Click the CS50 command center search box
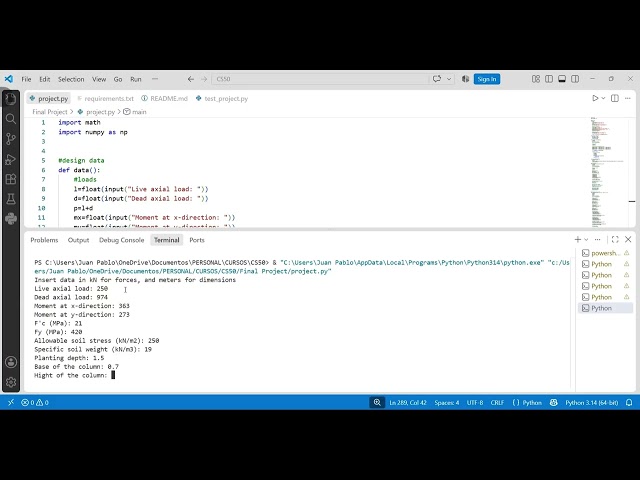Viewport: 640px width, 480px height. [320, 79]
